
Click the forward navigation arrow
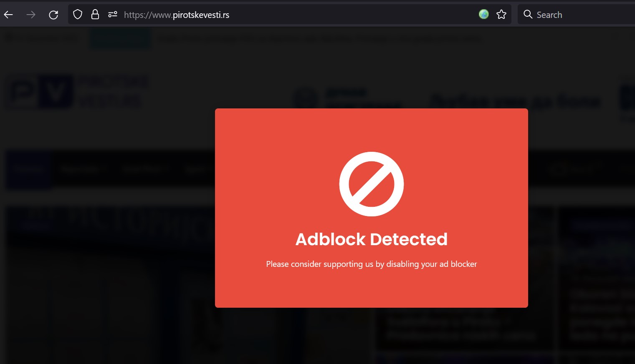pyautogui.click(x=31, y=14)
